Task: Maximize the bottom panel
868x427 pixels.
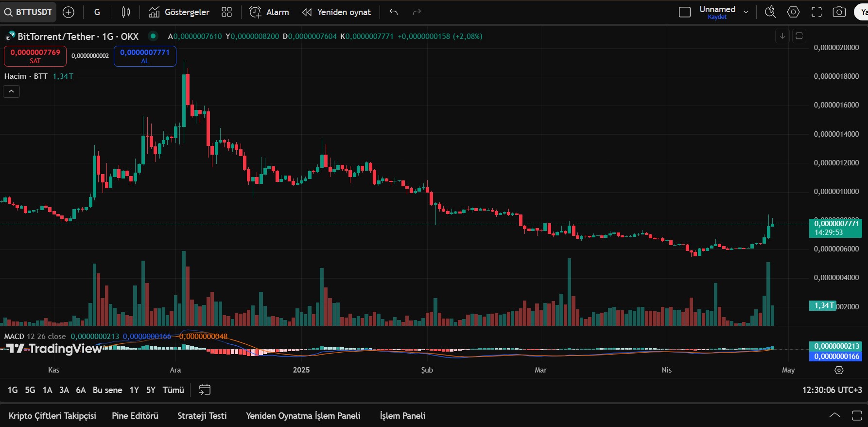Action: click(x=857, y=415)
